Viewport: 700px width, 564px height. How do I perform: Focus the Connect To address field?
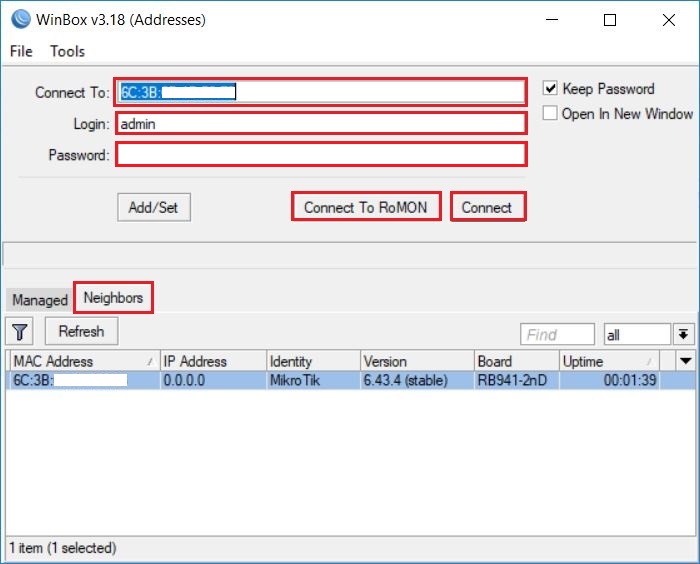tap(320, 92)
